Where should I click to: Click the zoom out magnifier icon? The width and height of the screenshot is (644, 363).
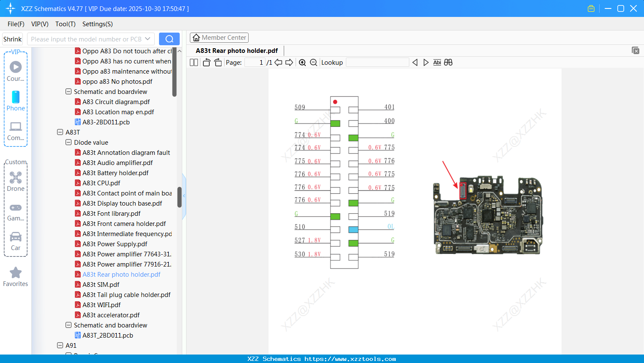coord(313,63)
